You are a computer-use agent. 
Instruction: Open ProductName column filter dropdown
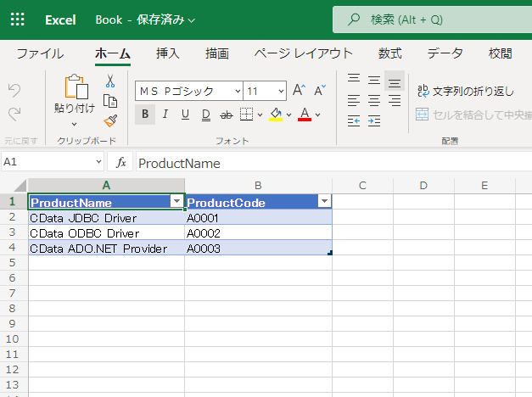pos(176,202)
